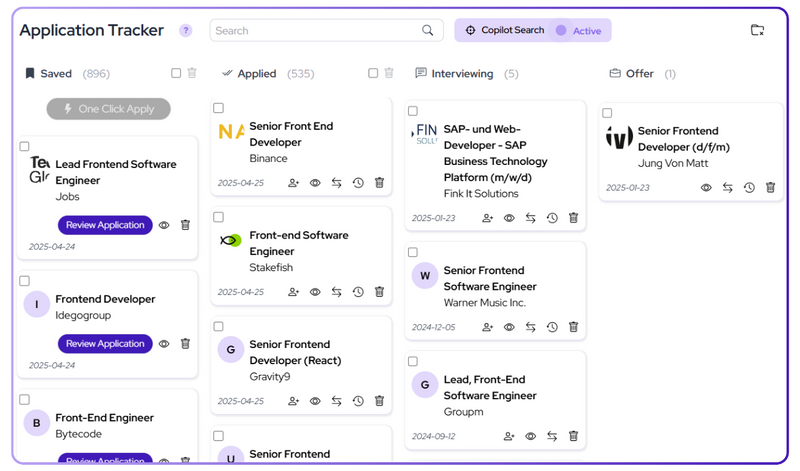View the Binance application eye icon
This screenshot has height=471, width=800.
pyautogui.click(x=315, y=183)
